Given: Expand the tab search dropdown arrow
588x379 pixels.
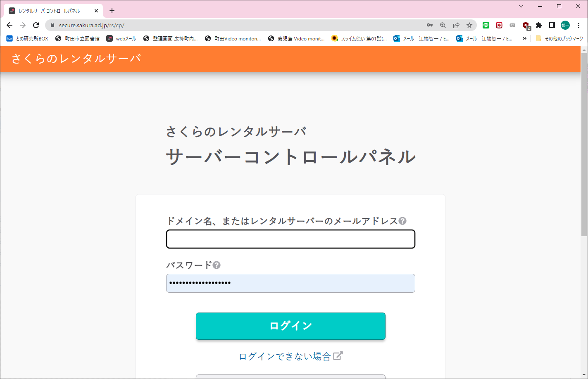Looking at the screenshot, I should pos(521,6).
